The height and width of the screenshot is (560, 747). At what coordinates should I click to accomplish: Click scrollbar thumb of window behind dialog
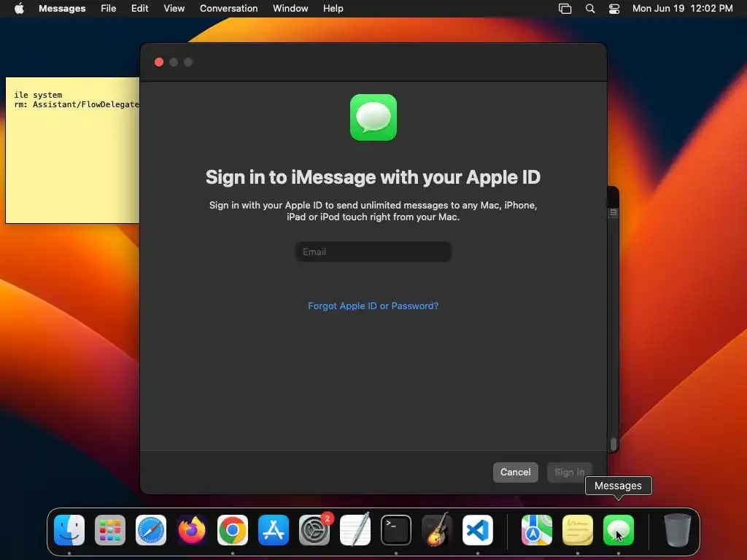pyautogui.click(x=613, y=444)
